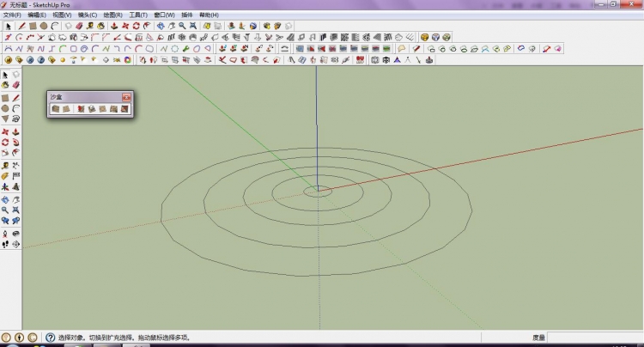Activate the Move tool in left palette
Image resolution: width=644 pixels, height=347 pixels.
tap(5, 131)
